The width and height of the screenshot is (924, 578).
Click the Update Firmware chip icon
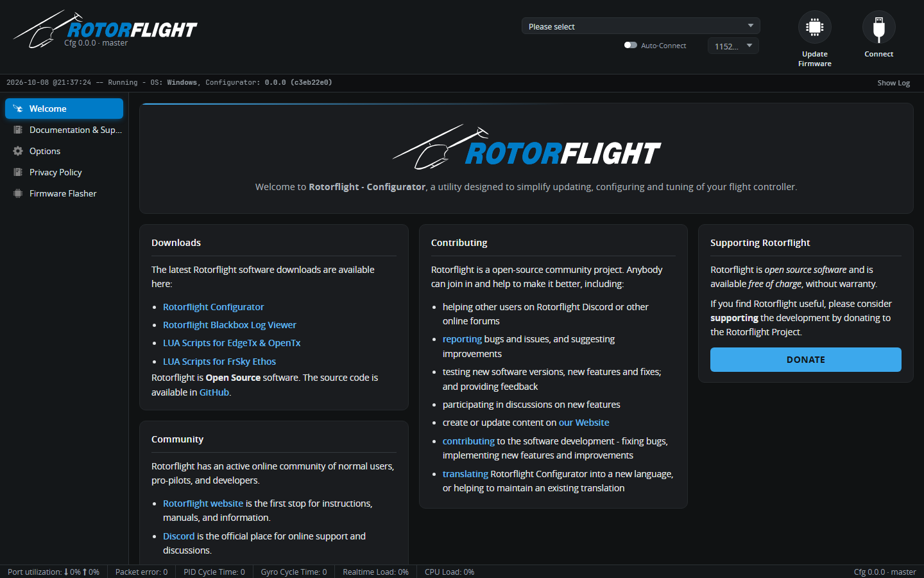(x=815, y=27)
